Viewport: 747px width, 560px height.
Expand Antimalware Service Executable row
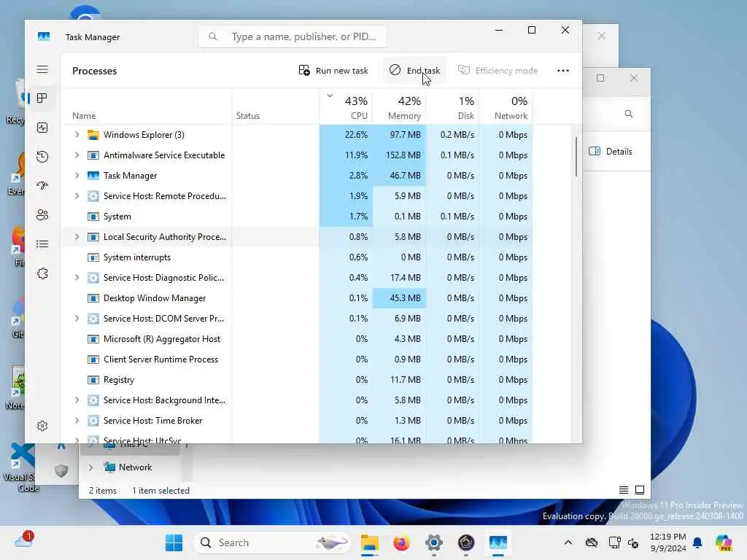pyautogui.click(x=77, y=155)
